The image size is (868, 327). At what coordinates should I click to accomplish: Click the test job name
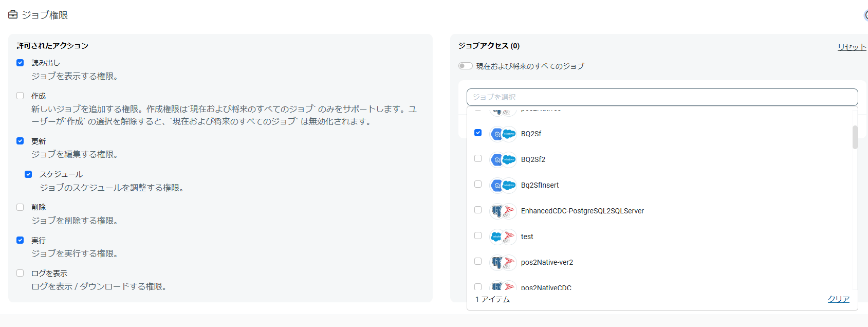527,237
